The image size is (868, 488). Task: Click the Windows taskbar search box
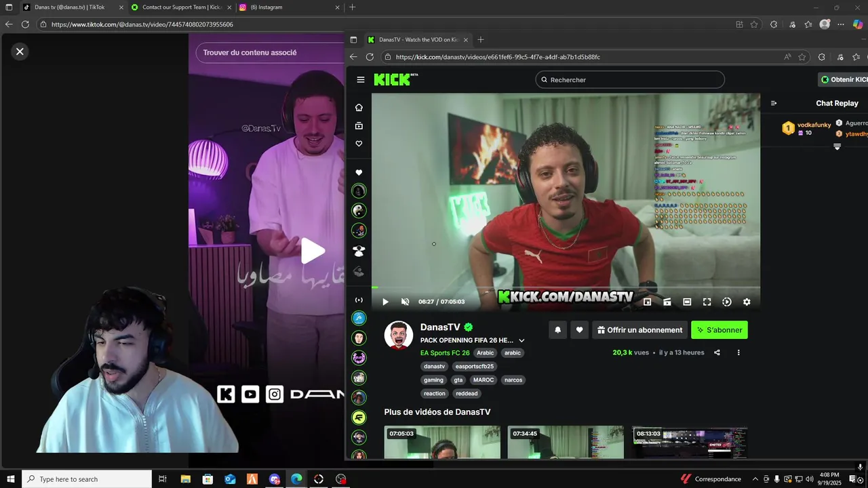coord(87,479)
